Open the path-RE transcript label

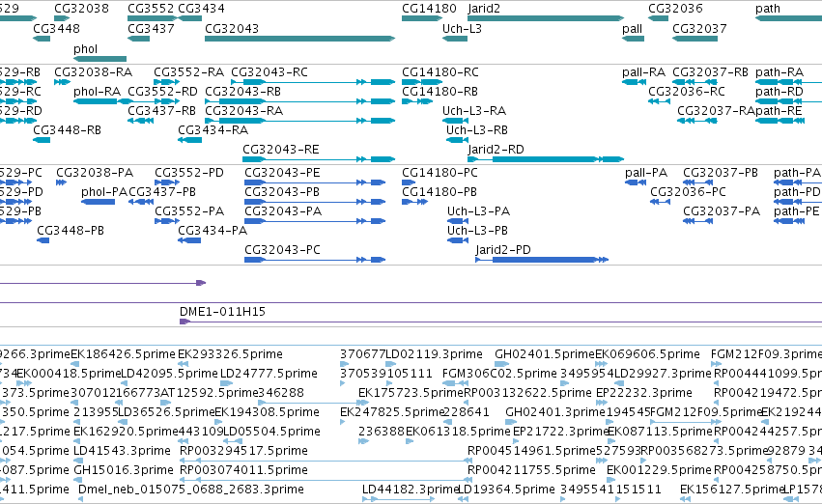pyautogui.click(x=779, y=111)
